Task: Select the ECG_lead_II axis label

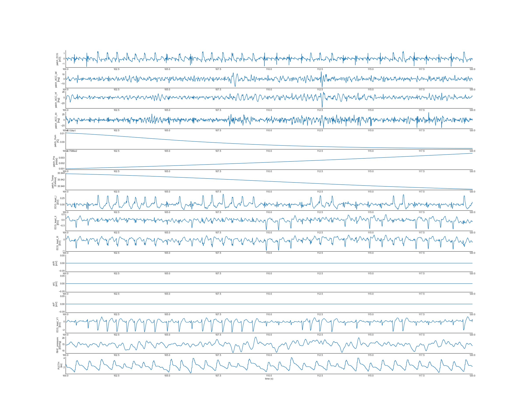Action: (56, 222)
